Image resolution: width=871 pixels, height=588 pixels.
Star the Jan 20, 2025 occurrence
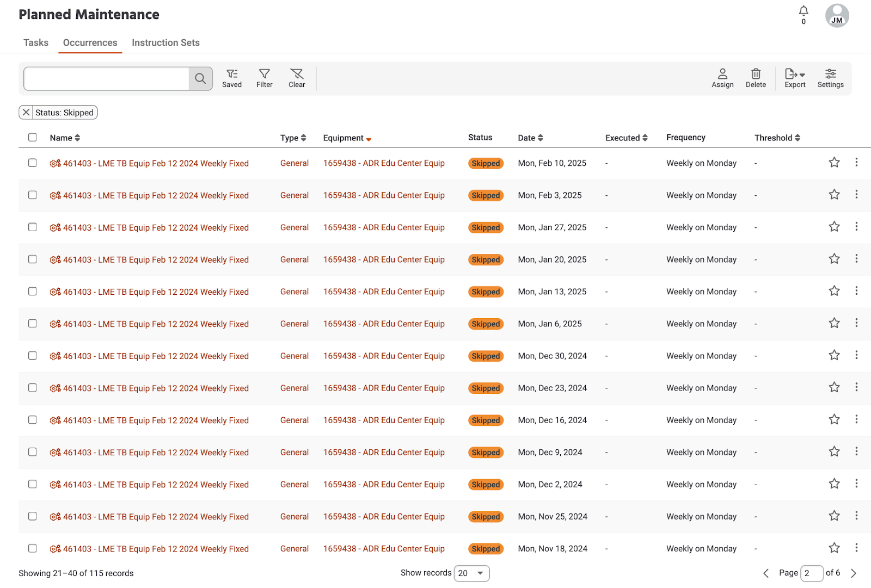pos(834,259)
